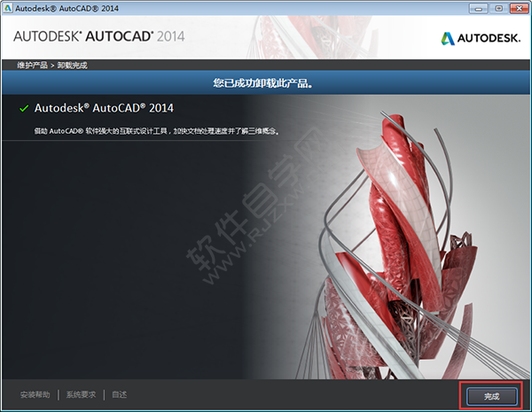Maximize the AutoCAD 2014 installer window
Image resolution: width=532 pixels, height=412 pixels.
498,8
